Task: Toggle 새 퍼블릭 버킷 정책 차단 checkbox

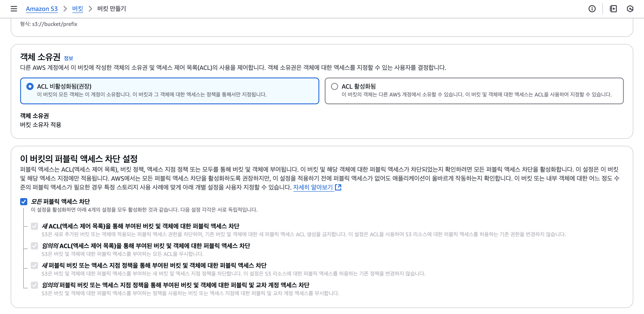Action: click(34, 265)
